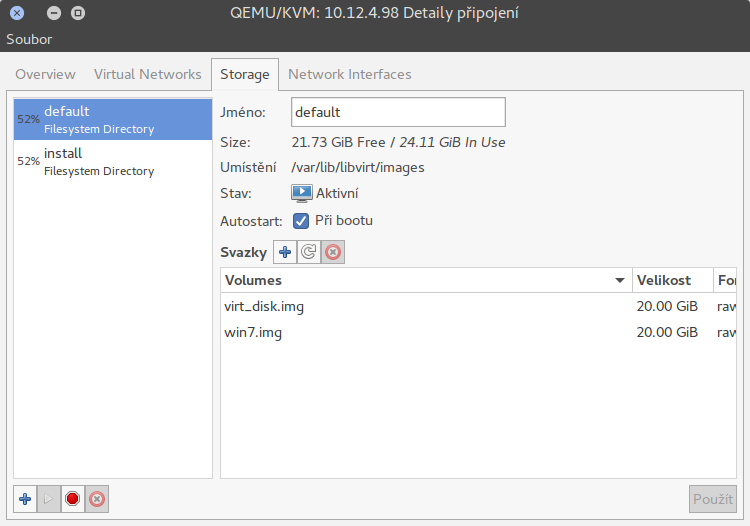Stop the selected storage pool
Image resolution: width=750 pixels, height=526 pixels.
[72, 498]
